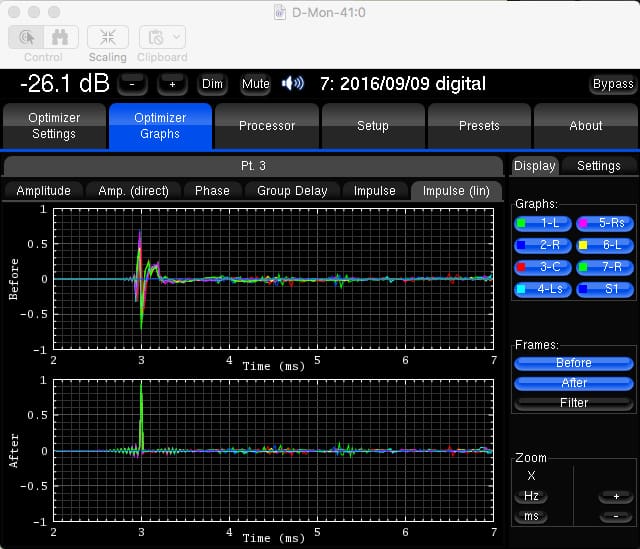Toggle the 5-Rs channel graph
640x549 pixels.
(604, 223)
